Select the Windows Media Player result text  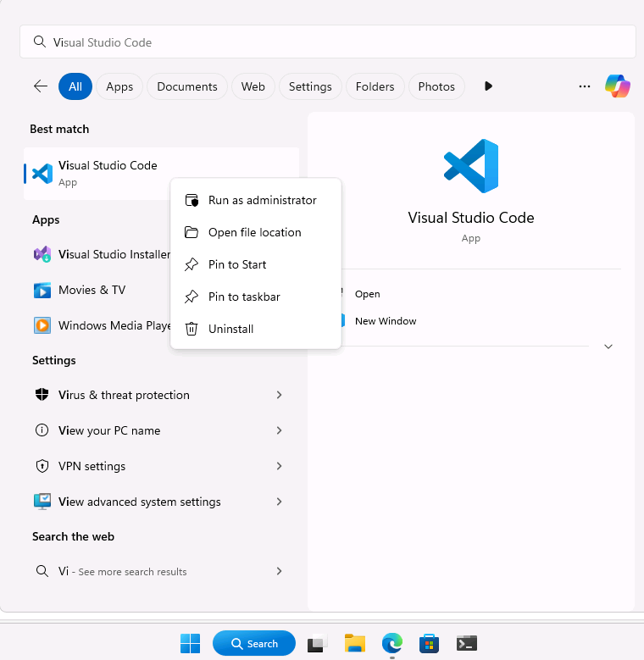tap(114, 325)
